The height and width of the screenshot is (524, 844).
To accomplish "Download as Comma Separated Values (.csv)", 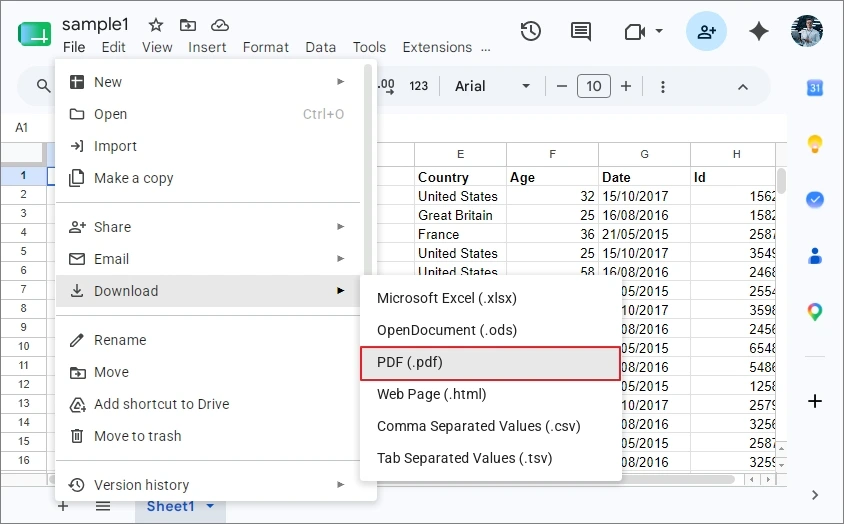I will (x=490, y=426).
